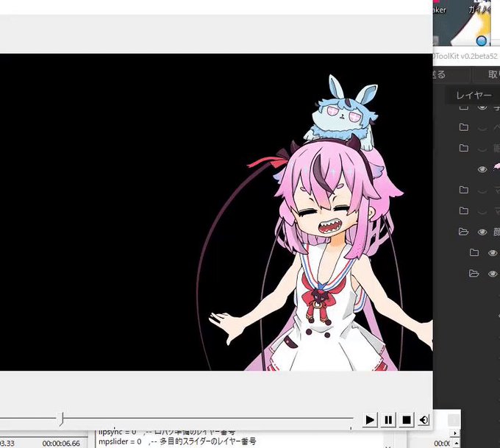500x448 pixels.
Task: Click the レイヤー label in PSDToolKit
Action: click(474, 96)
